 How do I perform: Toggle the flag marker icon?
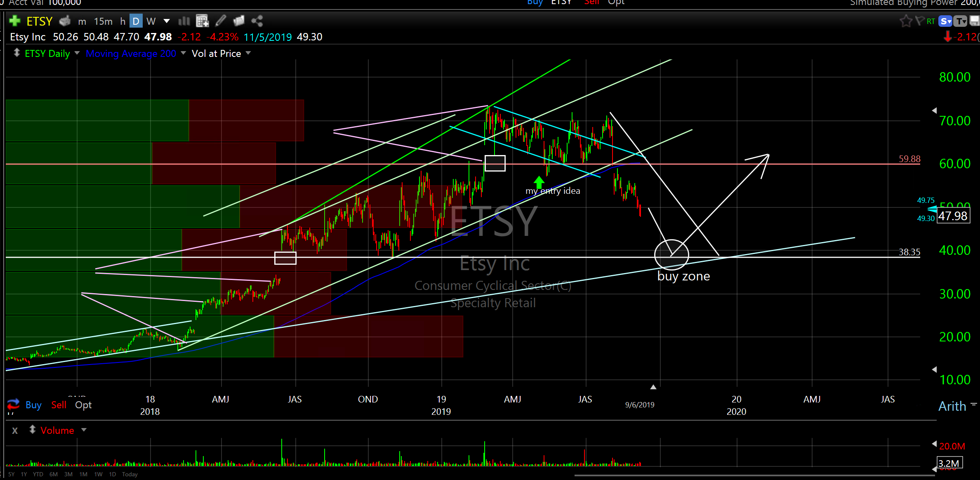[919, 21]
